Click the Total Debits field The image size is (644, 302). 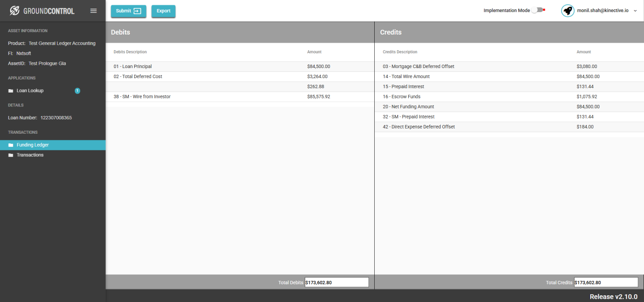[x=336, y=282]
